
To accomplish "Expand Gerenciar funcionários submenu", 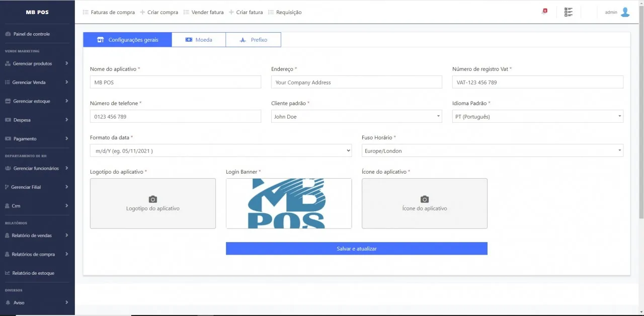I will click(37, 169).
